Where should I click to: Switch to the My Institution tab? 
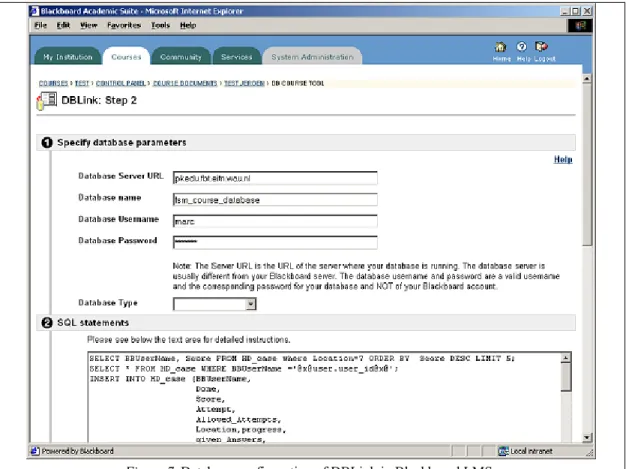coord(68,57)
